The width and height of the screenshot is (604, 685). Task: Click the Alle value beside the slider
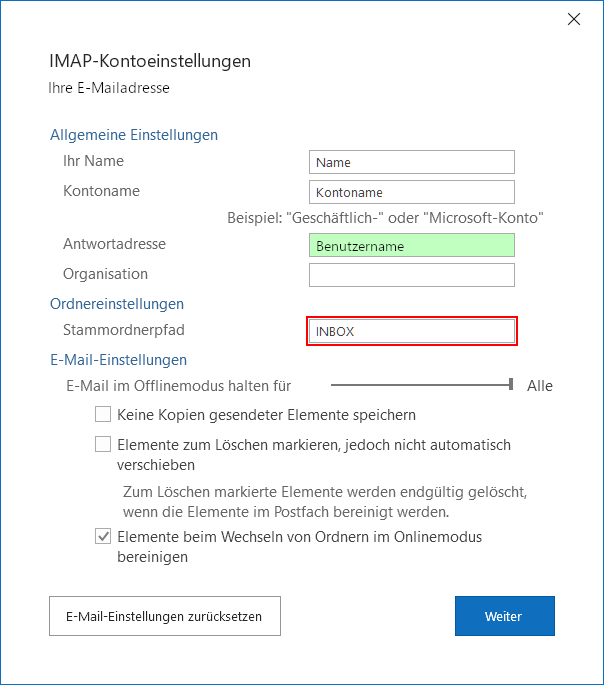(539, 386)
